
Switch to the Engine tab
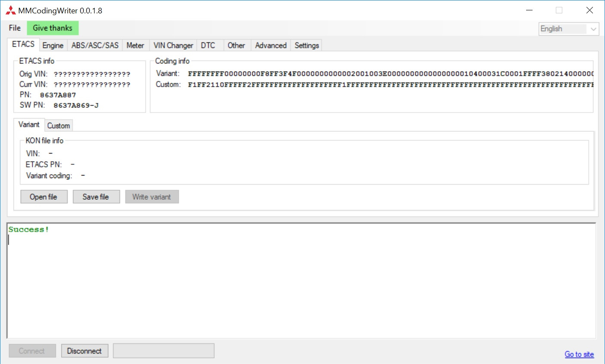point(53,45)
